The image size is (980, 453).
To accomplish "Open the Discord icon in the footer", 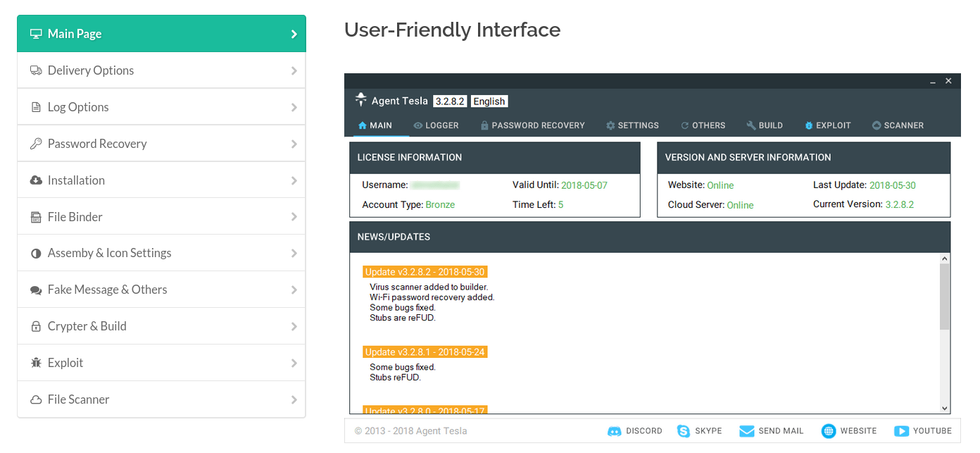I will 615,430.
